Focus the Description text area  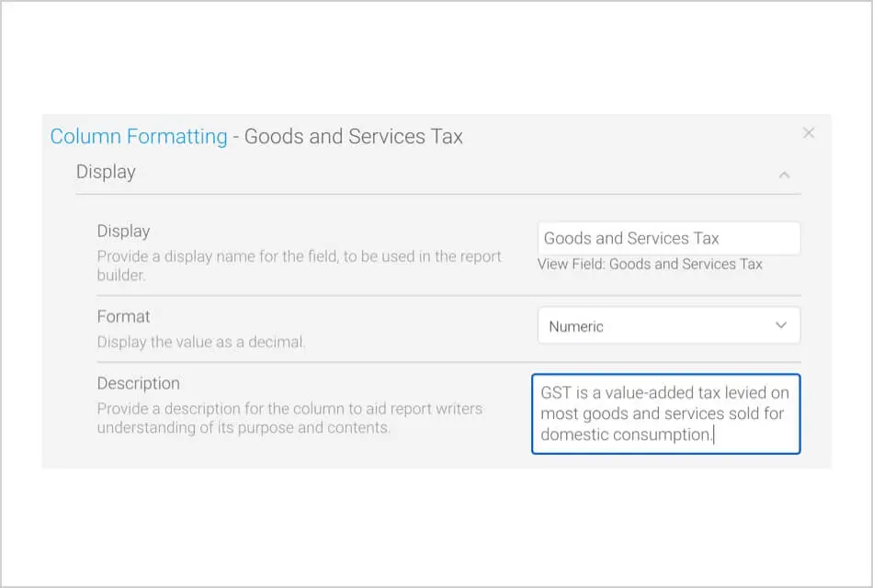666,413
